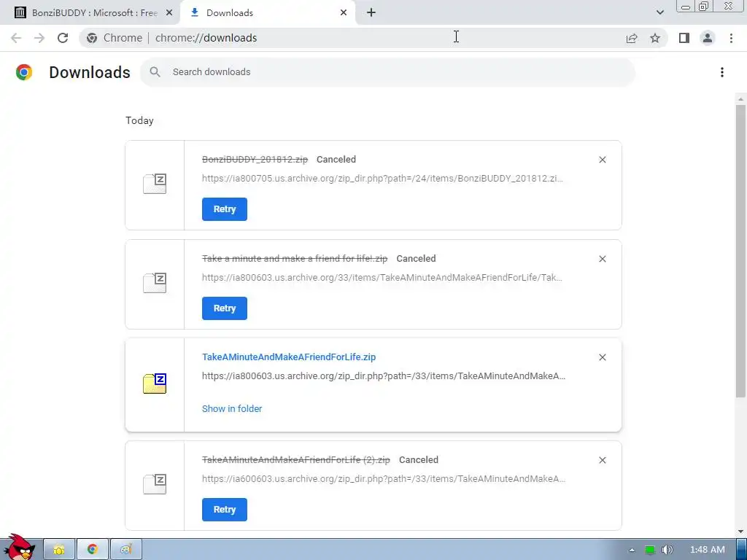Click the yellow zip icon of TakeAMinuteAndMakeAFriendForLife.zip
The width and height of the screenshot is (747, 560).
pos(155,384)
